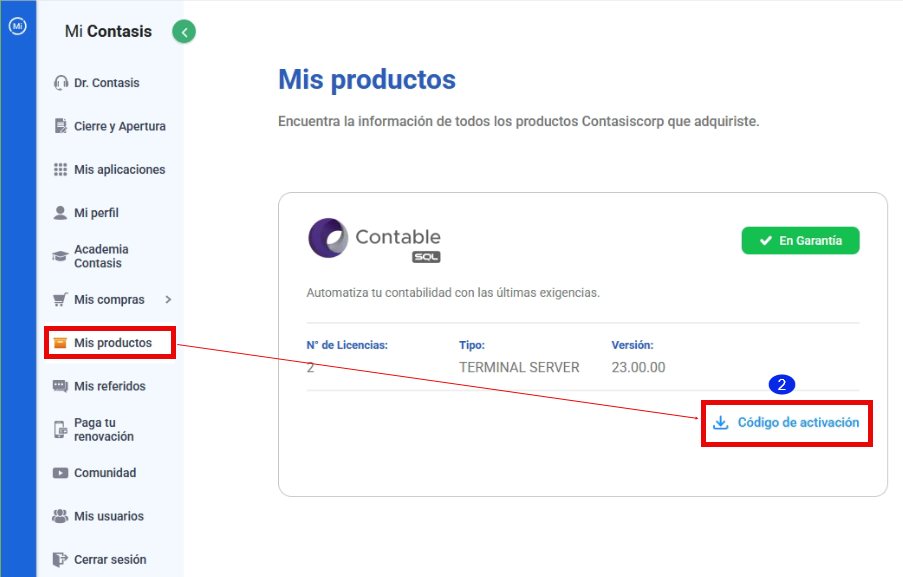The image size is (903, 577).
Task: Open Mis usuarios
Action: pyautogui.click(x=109, y=516)
